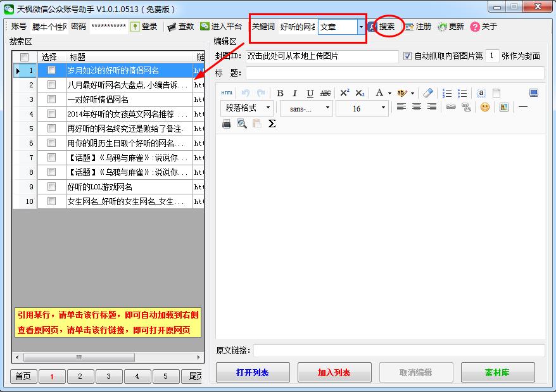556x392 pixels.
Task: Tick the select-all checkbox in table header
Action: click(24, 57)
